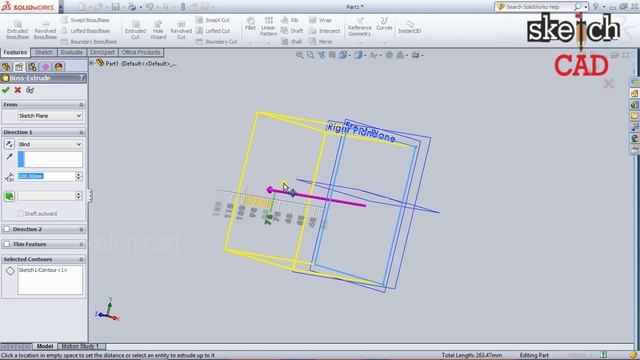Open the SolidWorks menu flyout arrow
The width and height of the screenshot is (640, 360).
click(x=61, y=7)
